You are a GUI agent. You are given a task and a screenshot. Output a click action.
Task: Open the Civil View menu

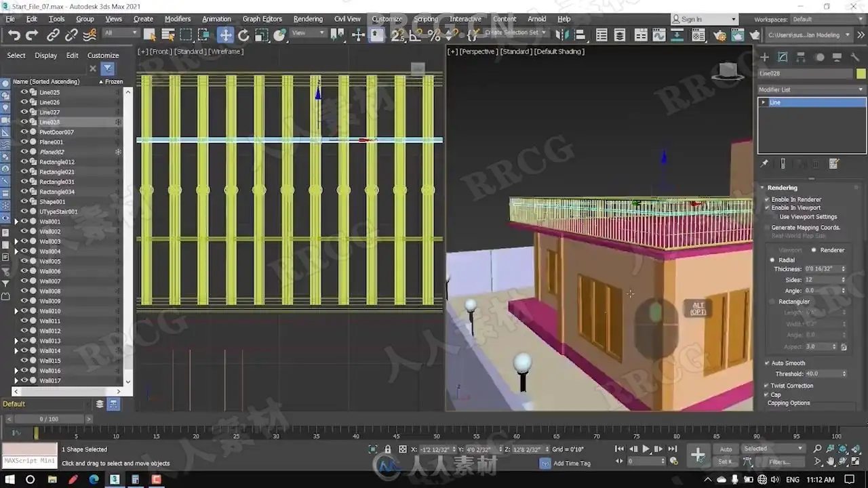coord(347,19)
